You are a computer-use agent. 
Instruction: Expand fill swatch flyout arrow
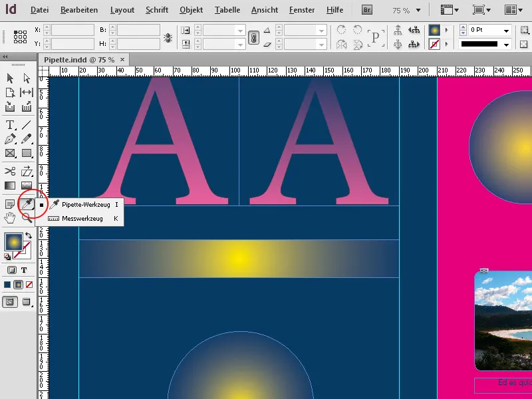(446, 30)
